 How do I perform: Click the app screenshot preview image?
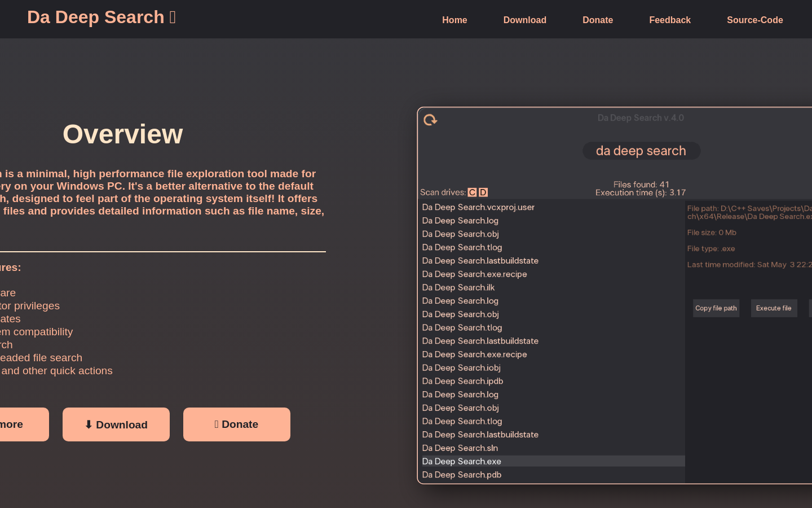(x=615, y=295)
